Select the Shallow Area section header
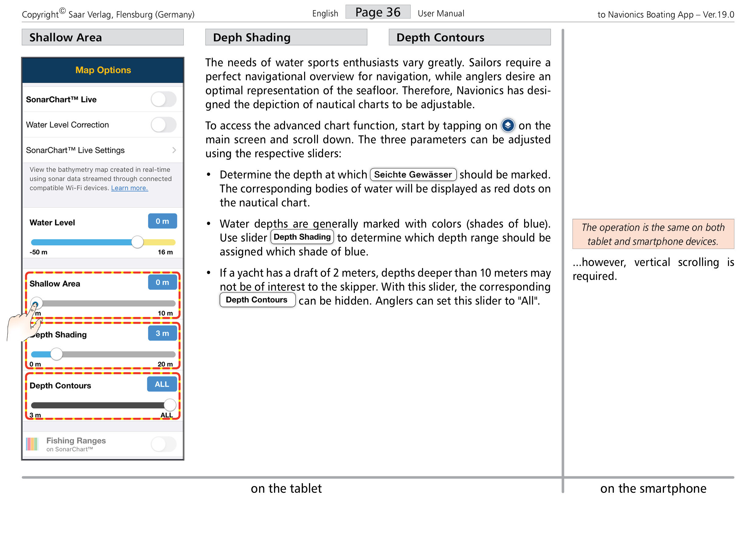The height and width of the screenshot is (533, 756). pyautogui.click(x=103, y=37)
